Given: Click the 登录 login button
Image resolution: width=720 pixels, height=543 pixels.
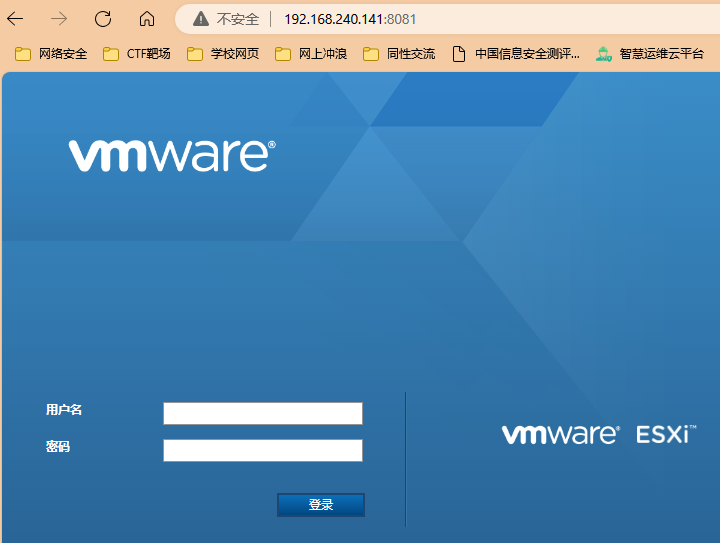Looking at the screenshot, I should (x=321, y=505).
